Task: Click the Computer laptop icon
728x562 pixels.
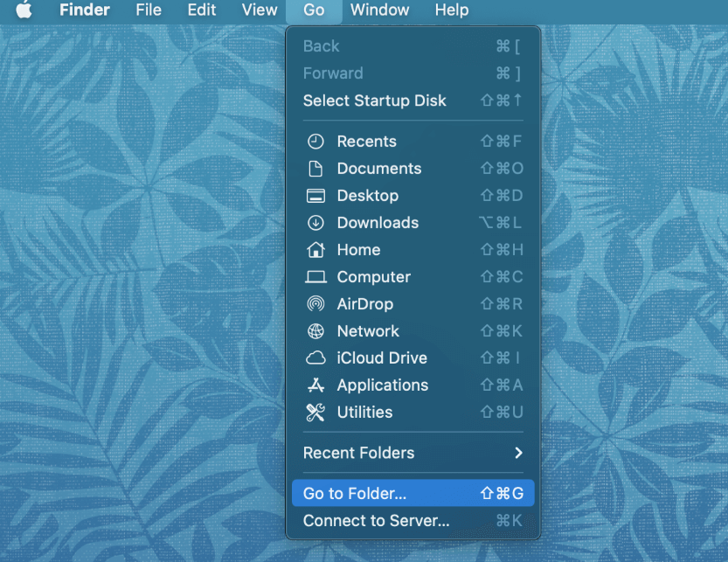Action: click(x=315, y=277)
